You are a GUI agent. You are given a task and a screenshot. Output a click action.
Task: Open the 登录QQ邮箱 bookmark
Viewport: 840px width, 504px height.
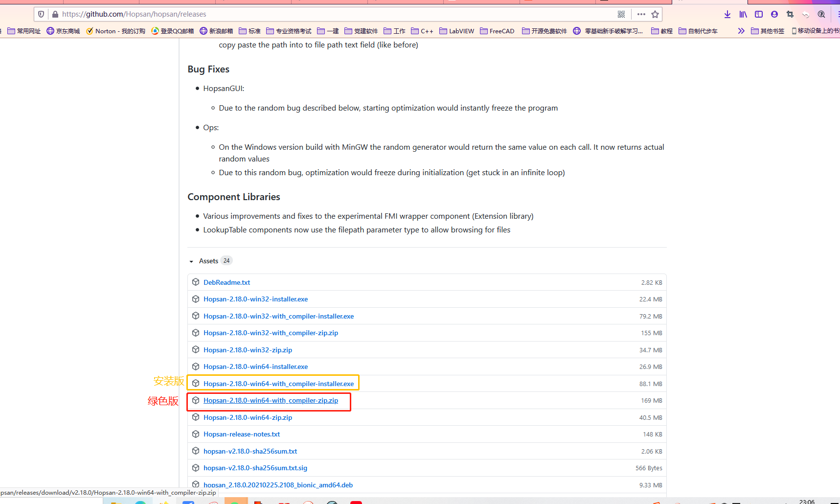[173, 31]
